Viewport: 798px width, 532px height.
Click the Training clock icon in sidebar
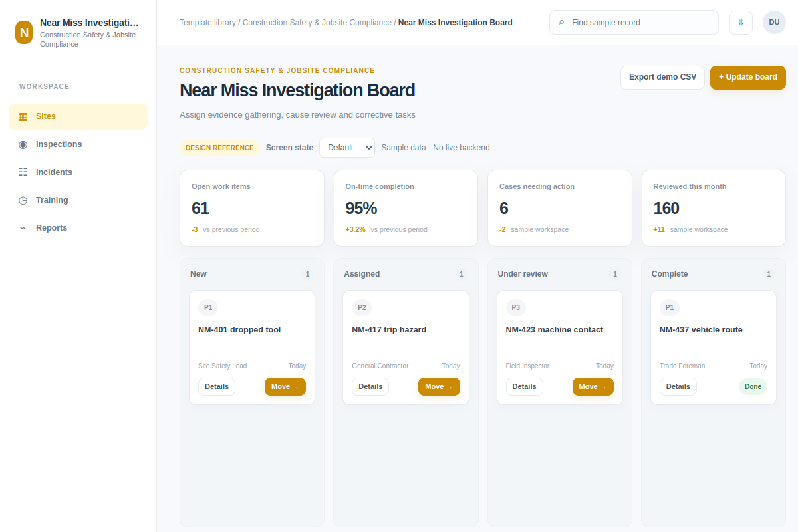23,200
